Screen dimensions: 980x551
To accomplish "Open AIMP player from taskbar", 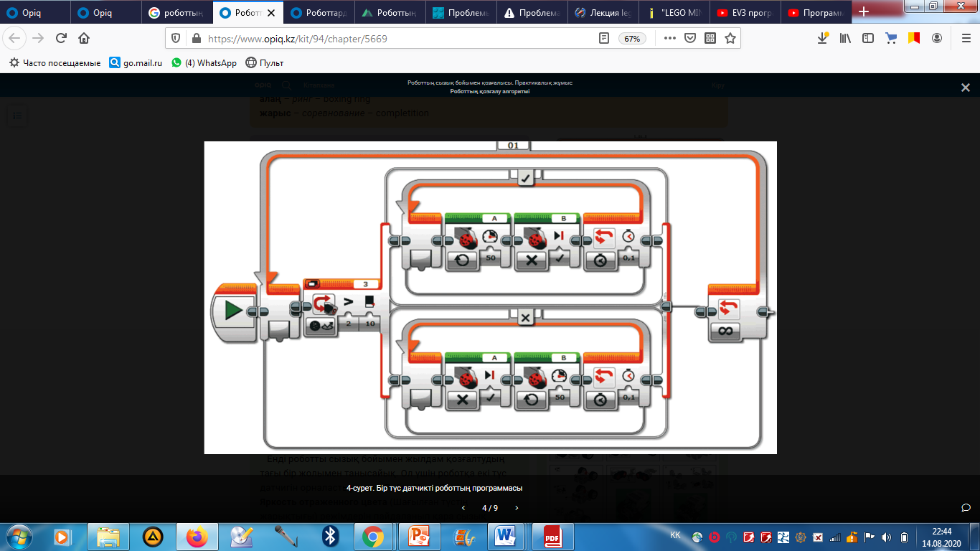I will (x=153, y=536).
